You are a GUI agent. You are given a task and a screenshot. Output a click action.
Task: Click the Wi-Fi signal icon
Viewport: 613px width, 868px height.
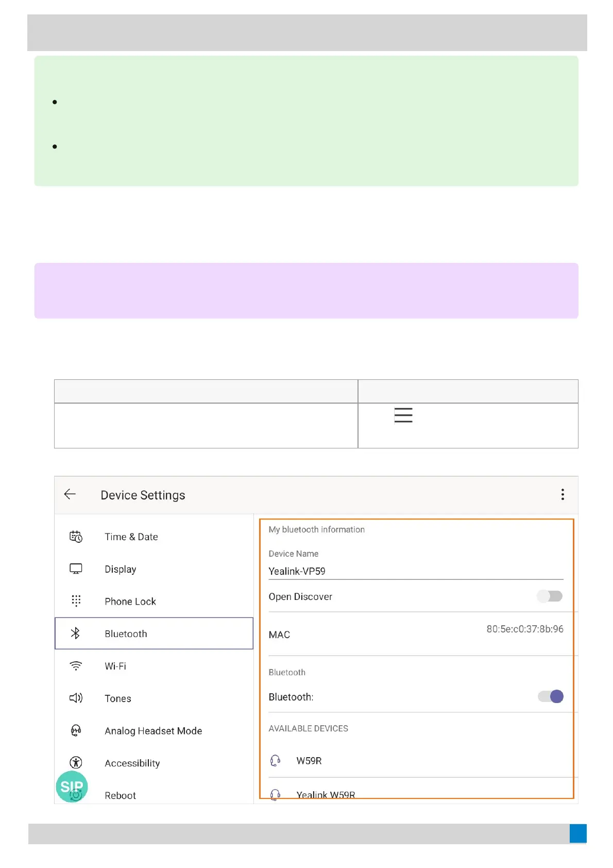[x=76, y=665]
